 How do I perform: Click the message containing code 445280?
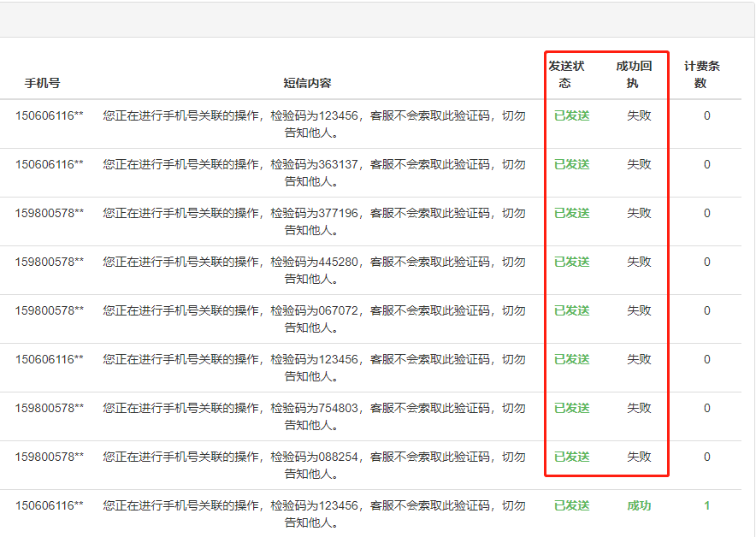tap(314, 270)
